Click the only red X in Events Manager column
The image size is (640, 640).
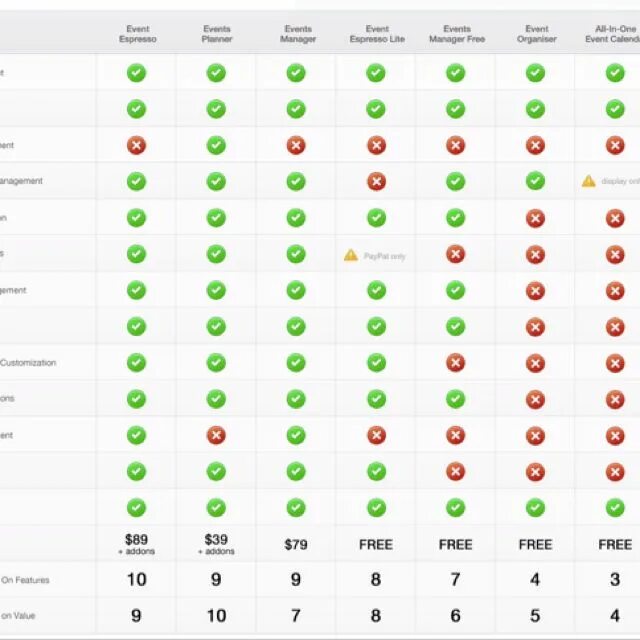[296, 146]
